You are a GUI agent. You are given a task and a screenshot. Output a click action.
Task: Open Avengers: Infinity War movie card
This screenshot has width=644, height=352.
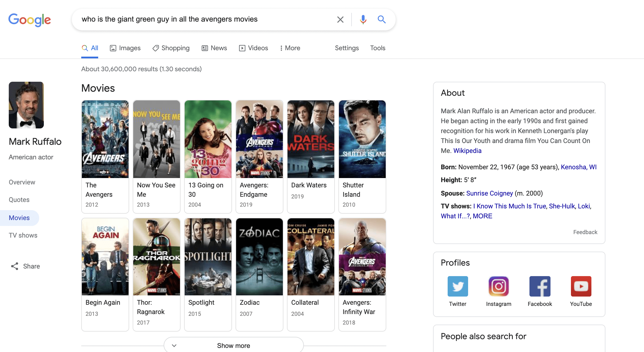click(x=362, y=275)
